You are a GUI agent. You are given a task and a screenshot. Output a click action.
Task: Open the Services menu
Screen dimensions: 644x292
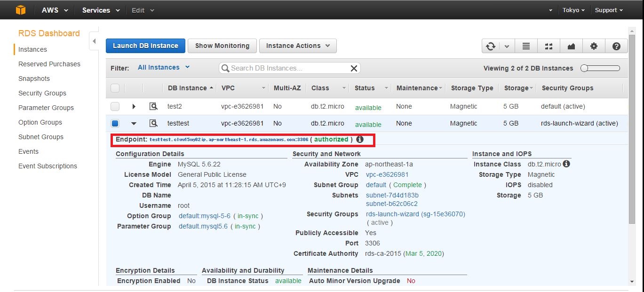[101, 10]
